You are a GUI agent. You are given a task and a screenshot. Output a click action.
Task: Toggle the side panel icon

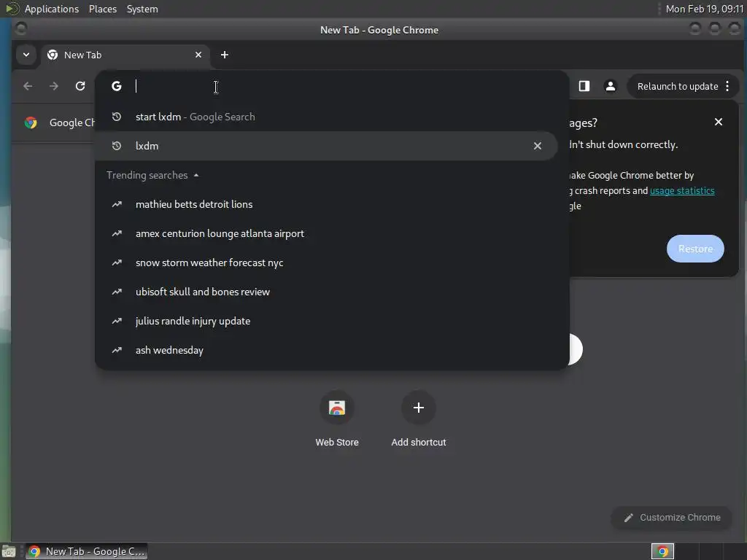[584, 86]
